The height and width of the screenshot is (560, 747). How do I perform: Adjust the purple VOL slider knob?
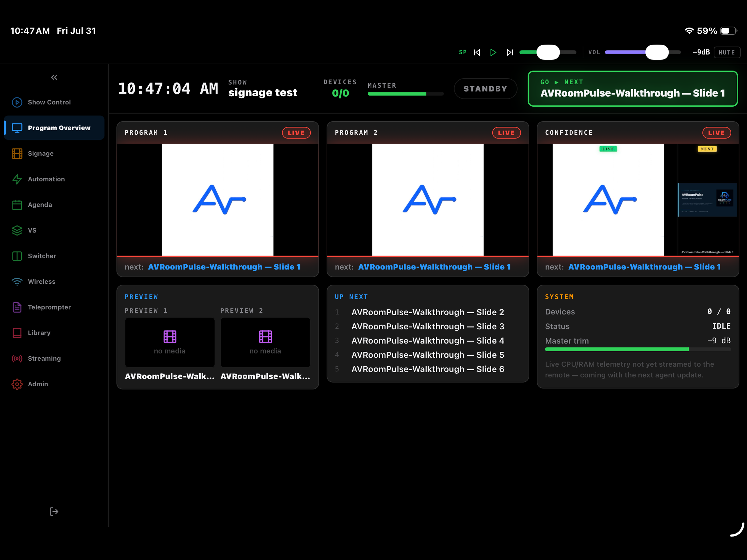[x=657, y=52]
